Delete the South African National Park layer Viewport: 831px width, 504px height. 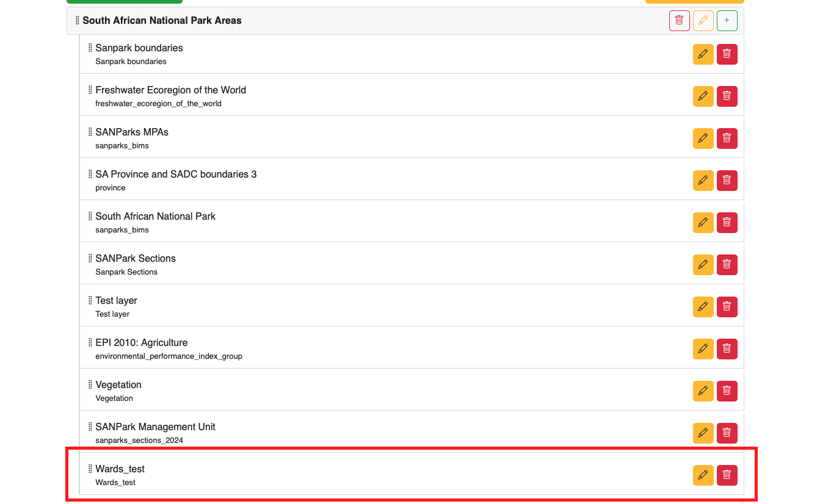tap(727, 223)
